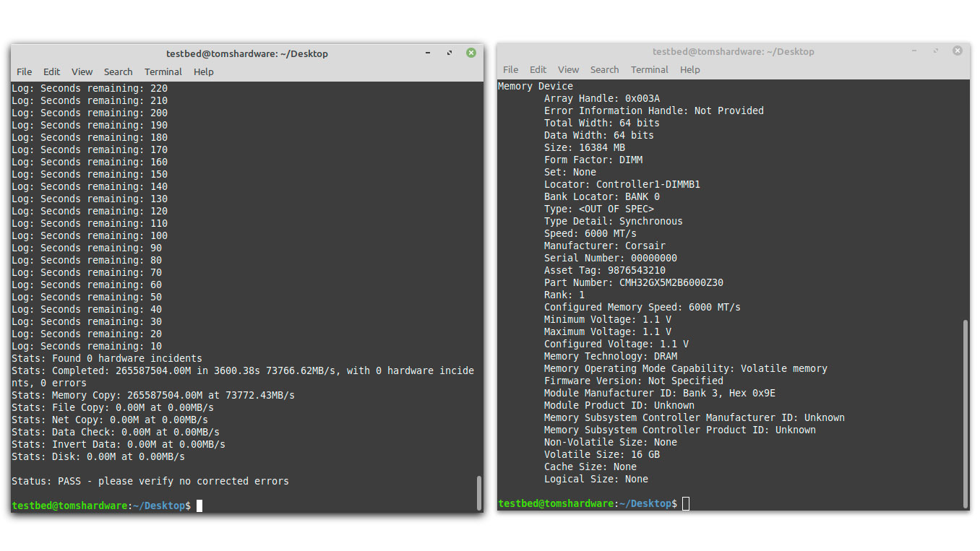Maximize the right terminal window
Image resolution: width=980 pixels, height=551 pixels.
point(936,51)
